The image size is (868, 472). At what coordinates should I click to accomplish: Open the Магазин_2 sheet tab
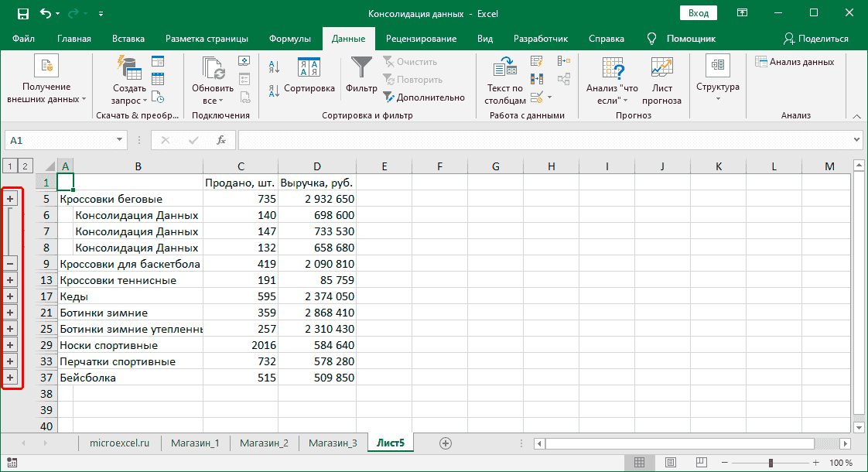264,443
